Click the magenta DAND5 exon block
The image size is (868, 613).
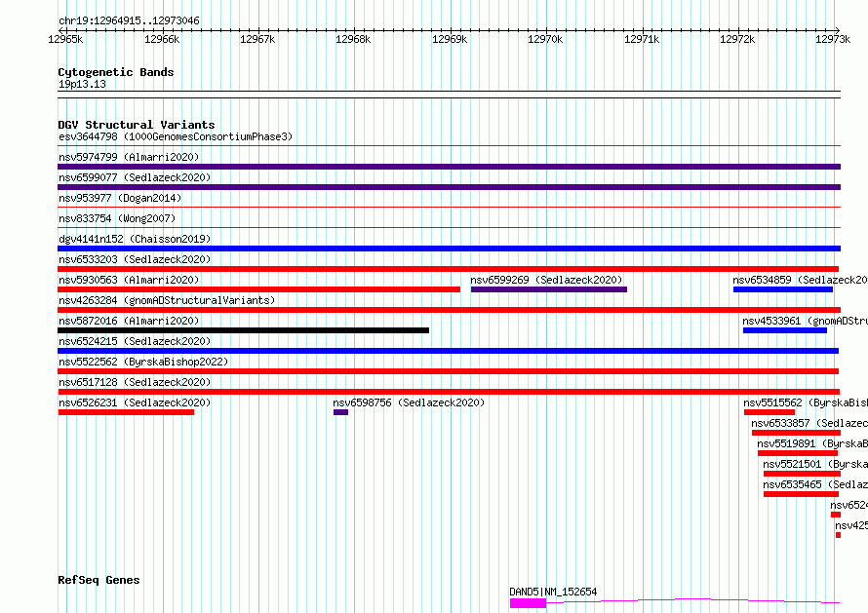(528, 603)
